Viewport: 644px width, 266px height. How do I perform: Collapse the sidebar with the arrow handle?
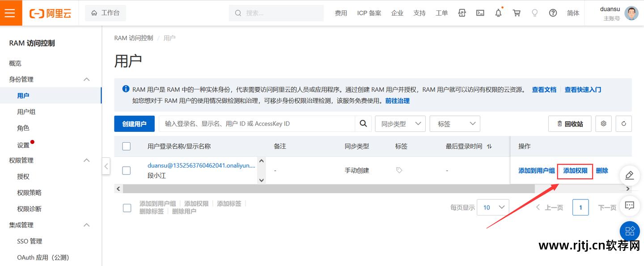pyautogui.click(x=106, y=166)
